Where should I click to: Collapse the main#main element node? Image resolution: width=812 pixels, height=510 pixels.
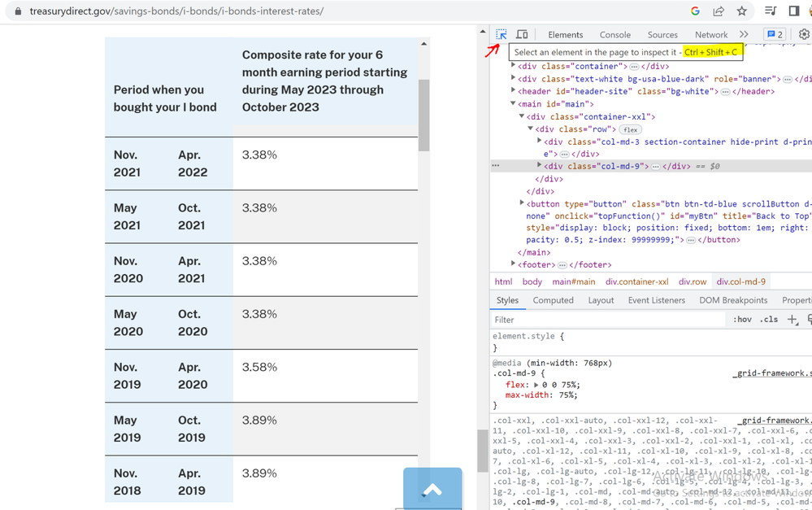(513, 104)
